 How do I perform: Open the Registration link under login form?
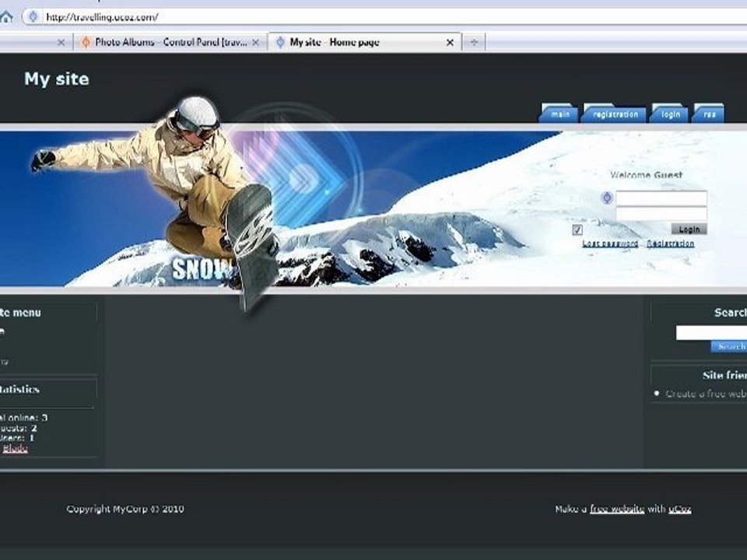(670, 243)
